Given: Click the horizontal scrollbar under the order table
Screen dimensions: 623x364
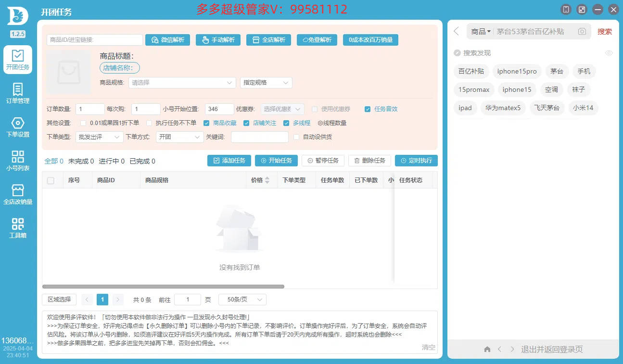Looking at the screenshot, I should [164, 287].
